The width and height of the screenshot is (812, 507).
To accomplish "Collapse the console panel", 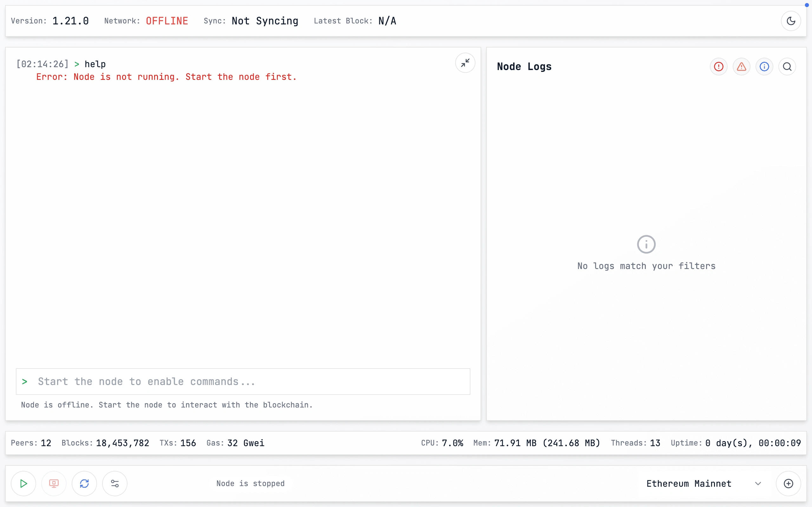I will click(x=465, y=63).
